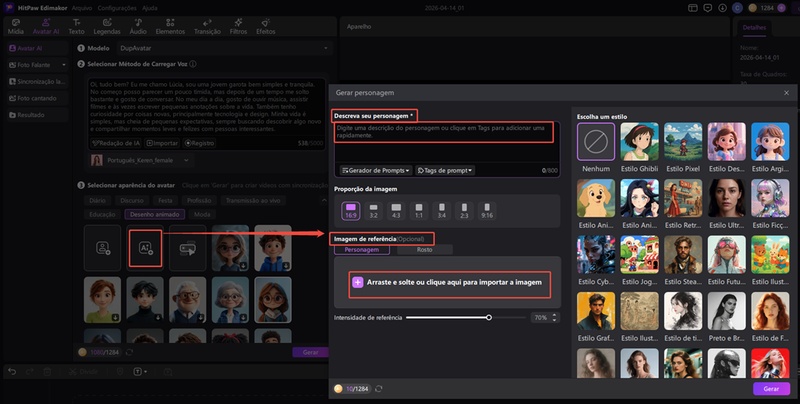Select the 16:9 aspect ratio option
The image size is (800, 404).
click(x=351, y=210)
